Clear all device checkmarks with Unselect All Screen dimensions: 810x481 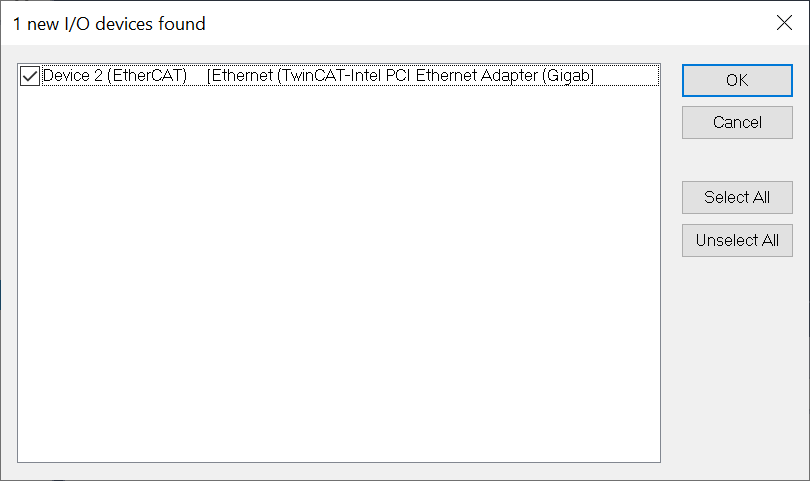(737, 240)
